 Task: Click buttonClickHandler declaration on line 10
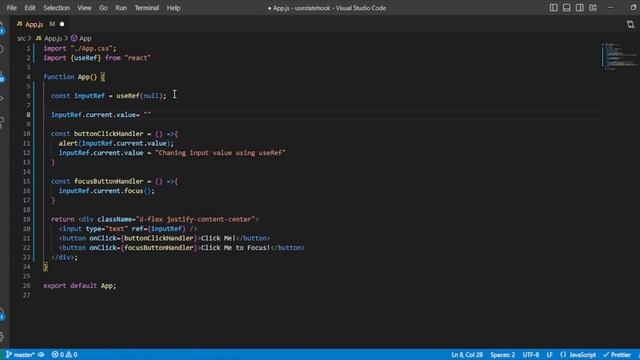[109, 134]
